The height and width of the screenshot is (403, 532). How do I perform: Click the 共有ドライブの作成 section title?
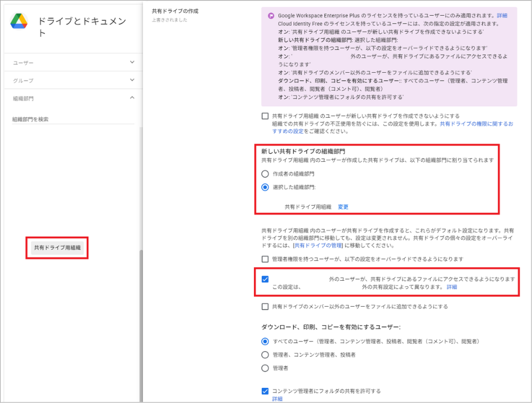pos(175,11)
